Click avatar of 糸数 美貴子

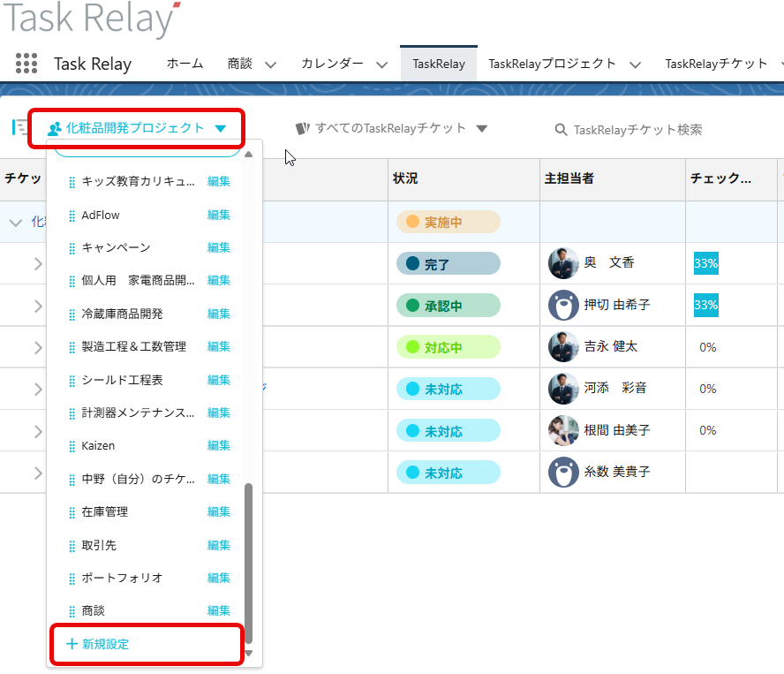point(563,472)
